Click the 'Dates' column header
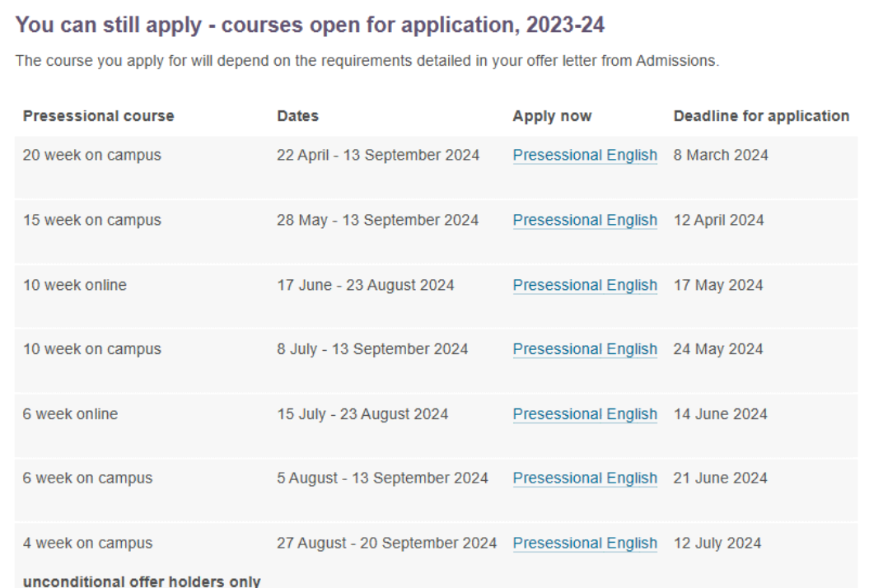The width and height of the screenshot is (883, 588). pos(297,116)
